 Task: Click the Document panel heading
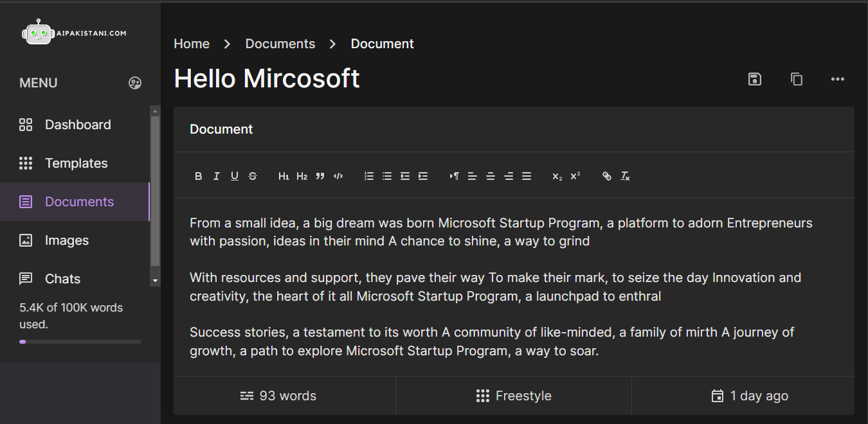coord(221,129)
